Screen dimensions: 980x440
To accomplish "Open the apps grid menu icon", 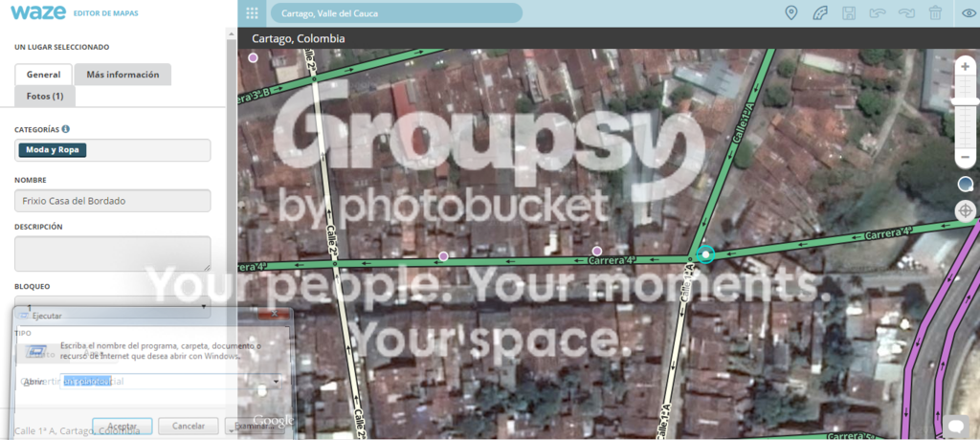I will [x=252, y=13].
